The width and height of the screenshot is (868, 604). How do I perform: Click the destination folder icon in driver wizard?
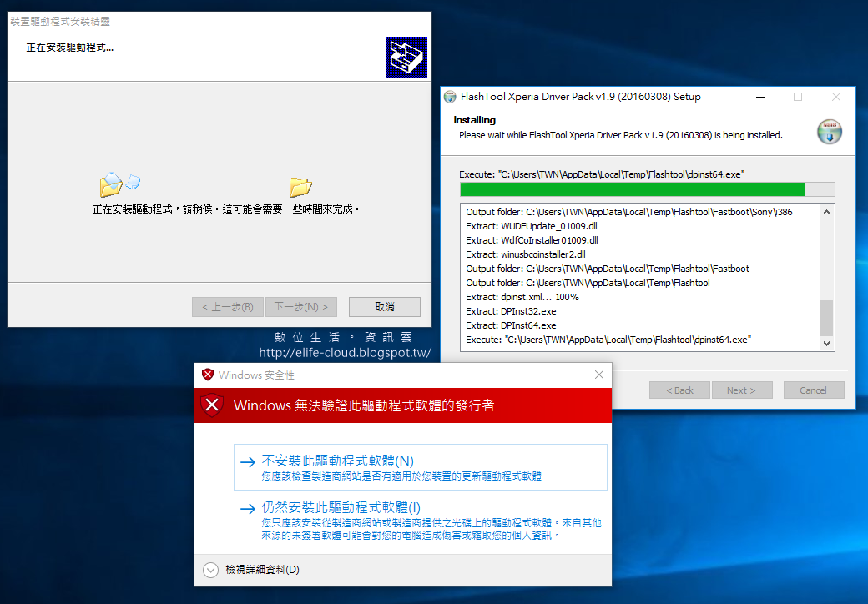pos(300,188)
